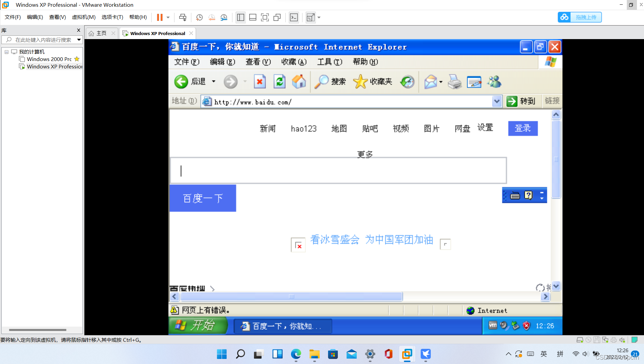Select Windows 2000 Pro in library tree
The image size is (644, 364).
49,59
